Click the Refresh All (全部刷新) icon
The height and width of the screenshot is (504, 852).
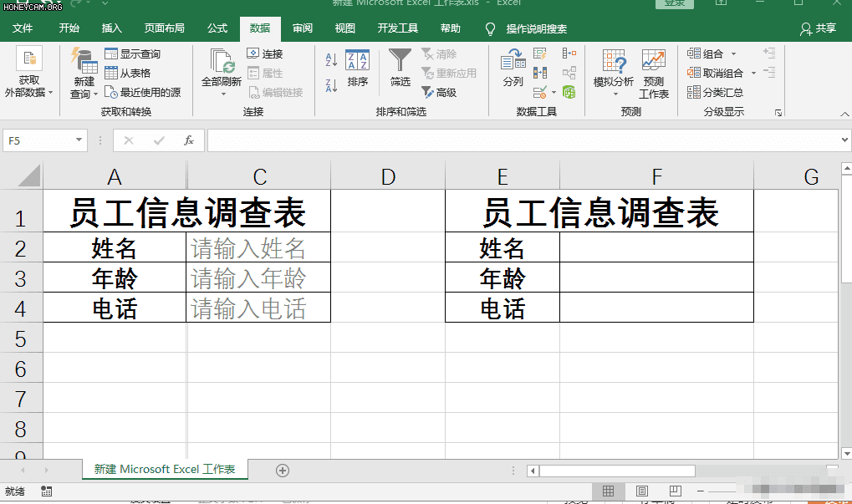point(222,67)
